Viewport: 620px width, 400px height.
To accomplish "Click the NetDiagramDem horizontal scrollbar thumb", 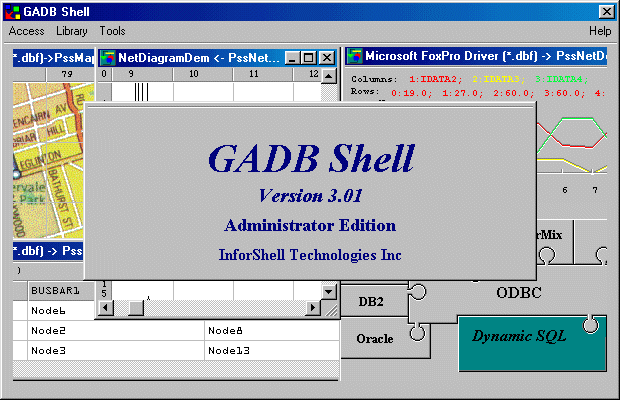I will coord(136,308).
